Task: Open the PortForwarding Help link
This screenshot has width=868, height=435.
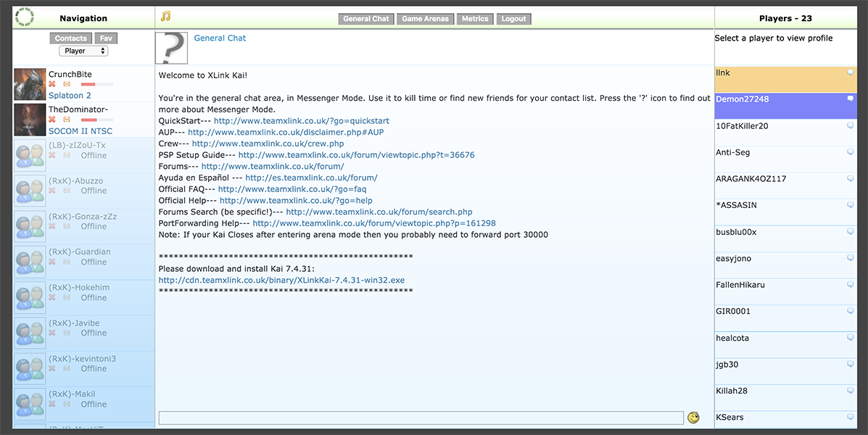Action: coord(374,223)
